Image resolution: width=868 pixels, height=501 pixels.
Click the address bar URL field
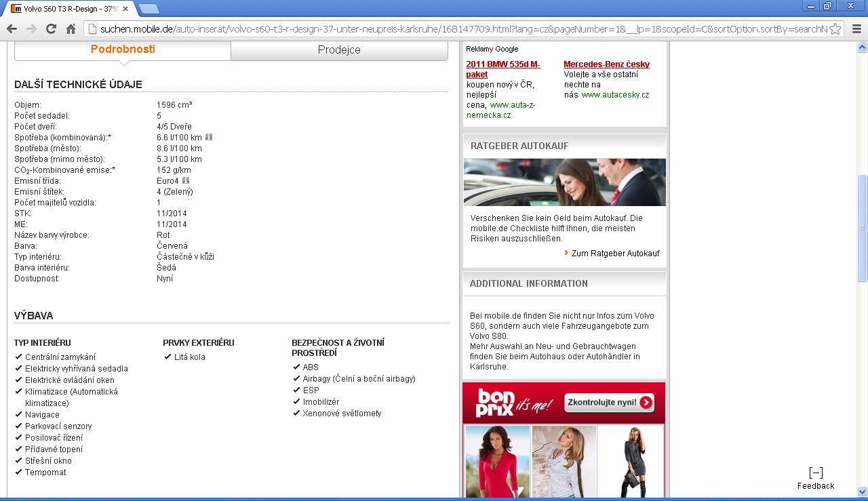point(461,29)
